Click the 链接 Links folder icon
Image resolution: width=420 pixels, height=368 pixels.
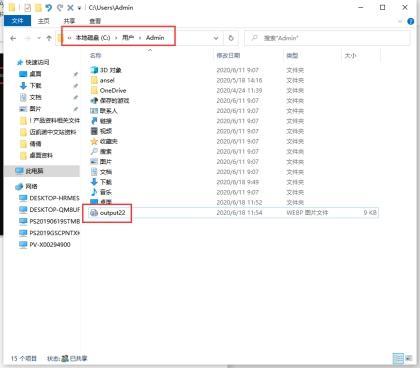coord(94,121)
